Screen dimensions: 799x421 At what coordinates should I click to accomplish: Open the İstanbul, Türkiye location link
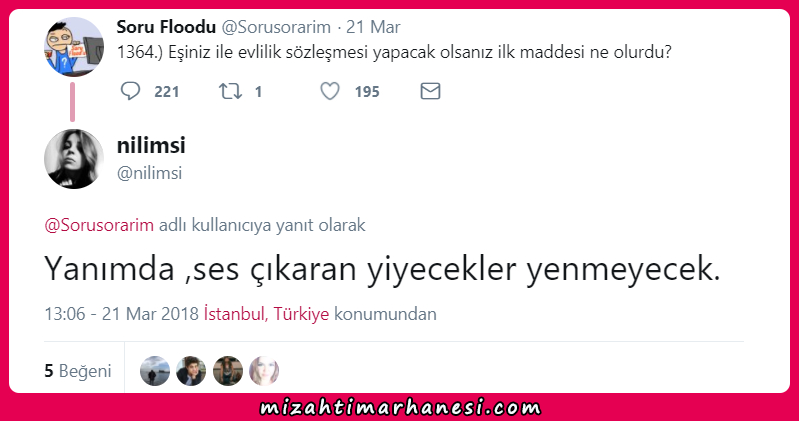[266, 313]
